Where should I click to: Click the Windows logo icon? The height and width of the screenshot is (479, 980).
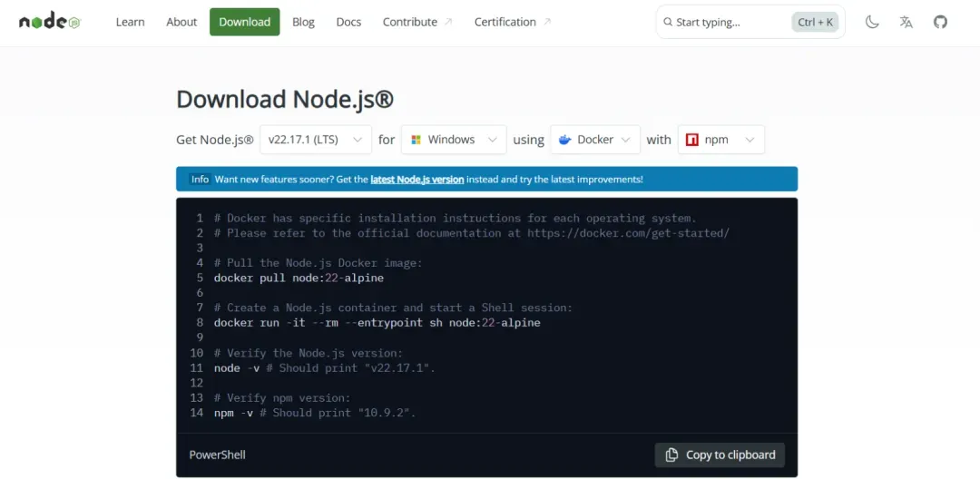(416, 140)
